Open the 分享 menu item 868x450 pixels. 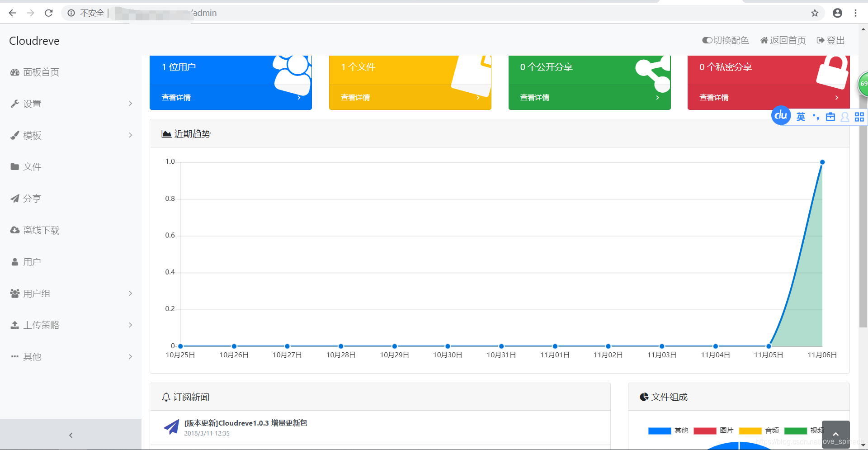pyautogui.click(x=71, y=199)
